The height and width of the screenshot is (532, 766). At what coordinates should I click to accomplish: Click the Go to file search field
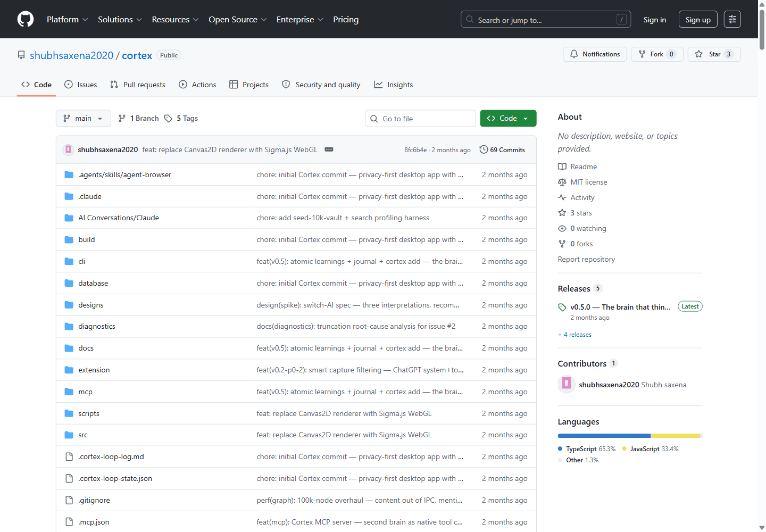420,118
